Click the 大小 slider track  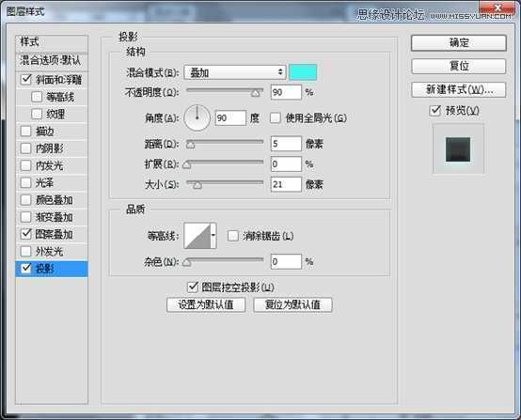coord(225,182)
